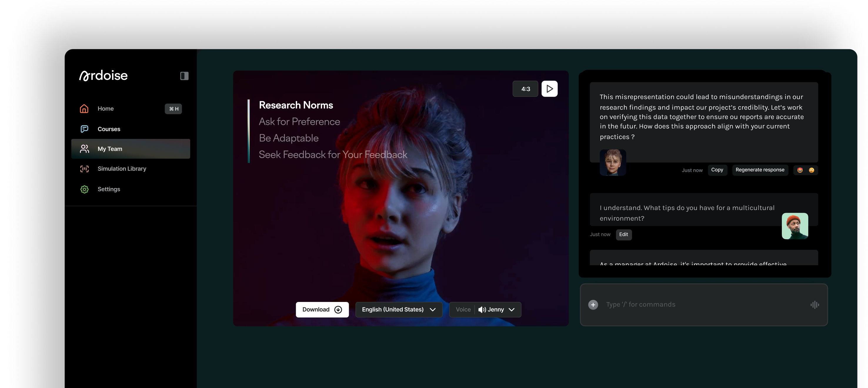Expand the language dropdown chevron

point(433,310)
